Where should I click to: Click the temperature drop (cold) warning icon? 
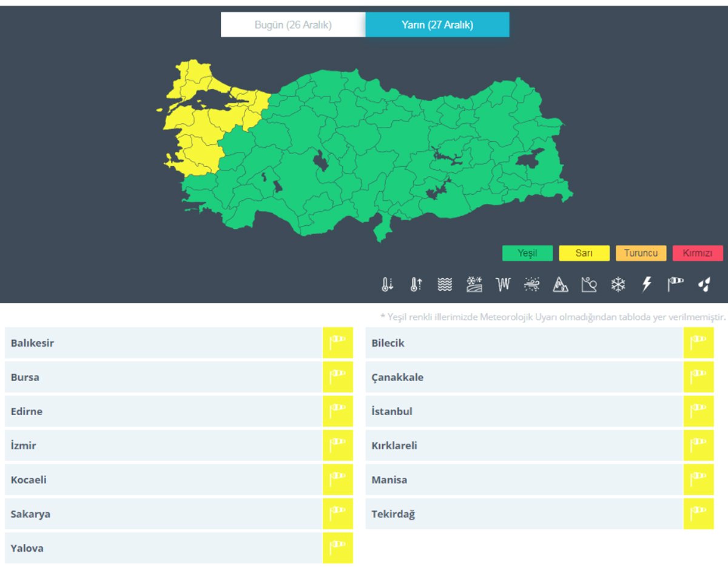tap(387, 284)
